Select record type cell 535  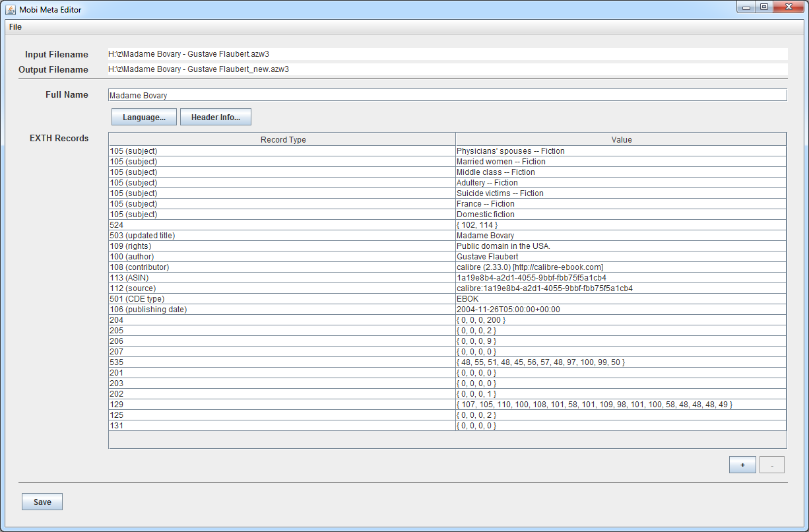click(282, 362)
